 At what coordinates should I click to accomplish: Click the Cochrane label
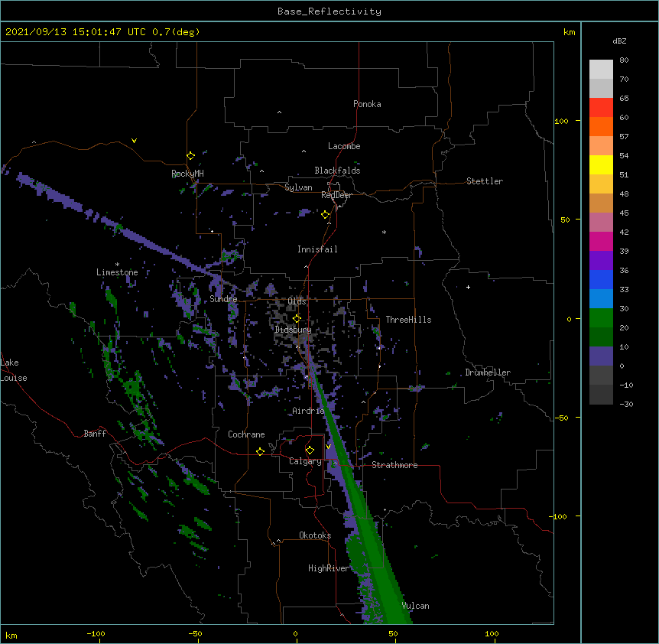tap(246, 434)
